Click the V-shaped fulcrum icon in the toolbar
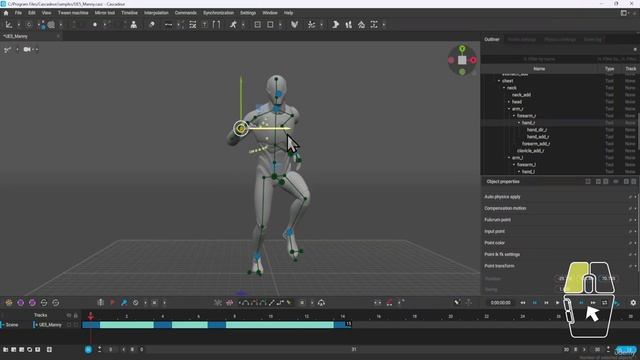This screenshot has height=360, width=640. (x=294, y=25)
